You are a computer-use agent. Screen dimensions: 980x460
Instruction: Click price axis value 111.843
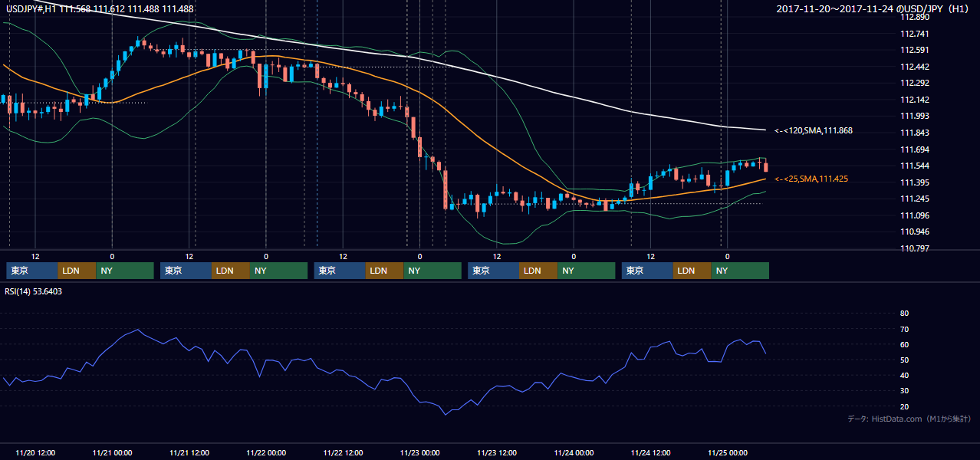coord(914,133)
